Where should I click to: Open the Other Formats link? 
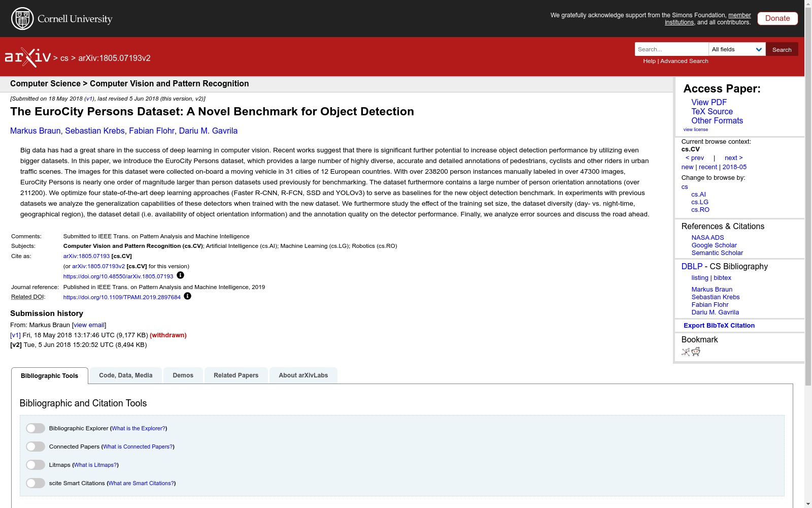717,121
